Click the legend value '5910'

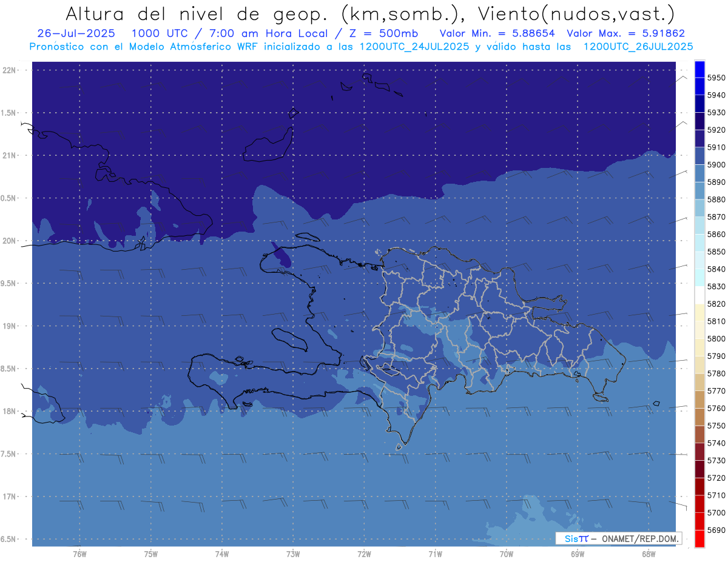(716, 147)
